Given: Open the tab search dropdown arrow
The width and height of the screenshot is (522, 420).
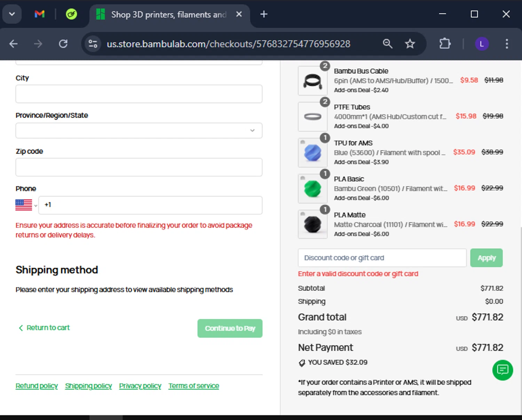Looking at the screenshot, I should point(12,14).
